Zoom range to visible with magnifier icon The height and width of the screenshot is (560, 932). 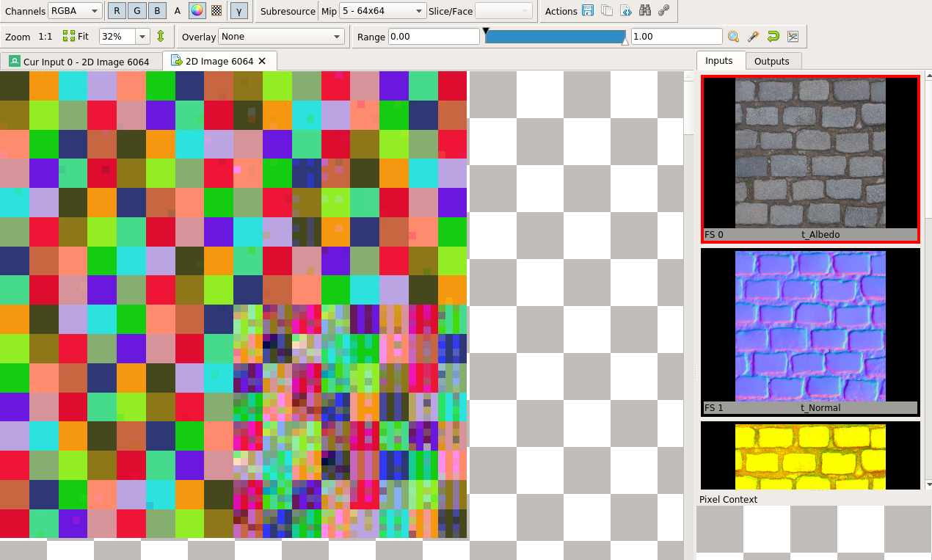coord(733,37)
